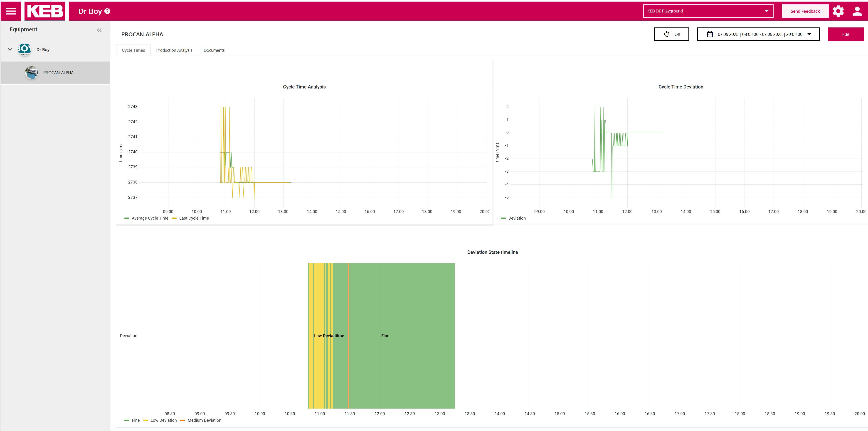
Task: Switch to Production Analysis tab
Action: [174, 50]
